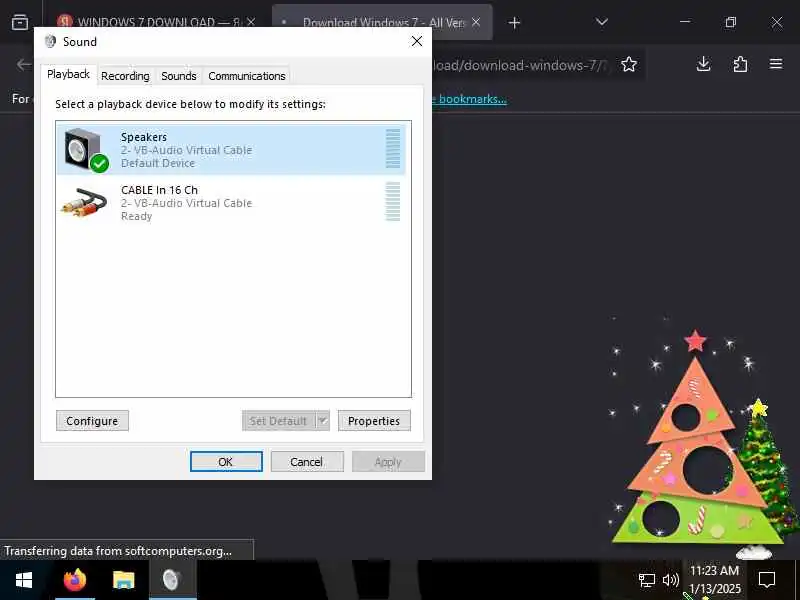Switch to the Playback tab
The height and width of the screenshot is (600, 800).
[x=68, y=74]
